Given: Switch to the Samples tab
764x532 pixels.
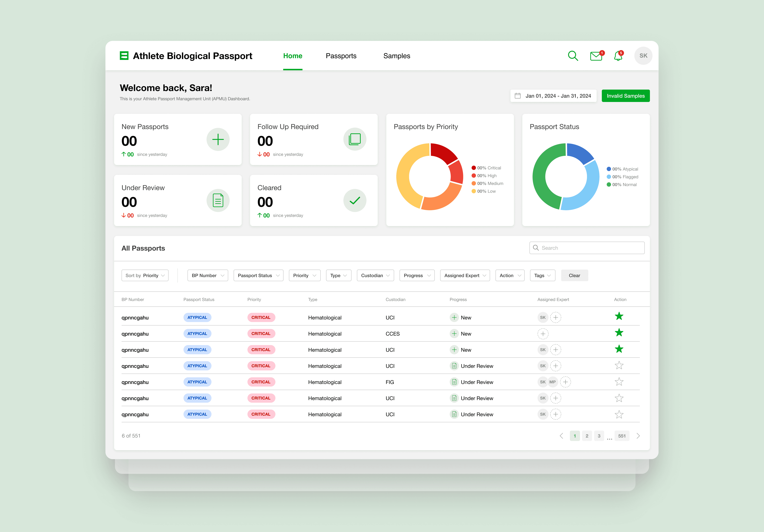Looking at the screenshot, I should click(x=397, y=56).
